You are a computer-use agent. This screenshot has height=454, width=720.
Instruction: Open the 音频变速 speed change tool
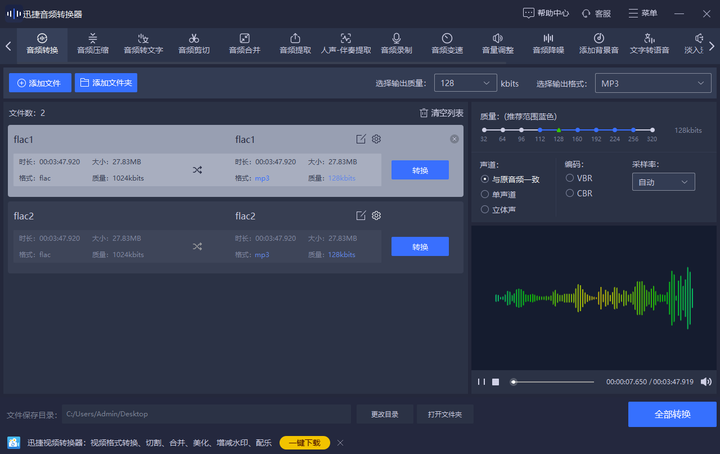point(447,44)
